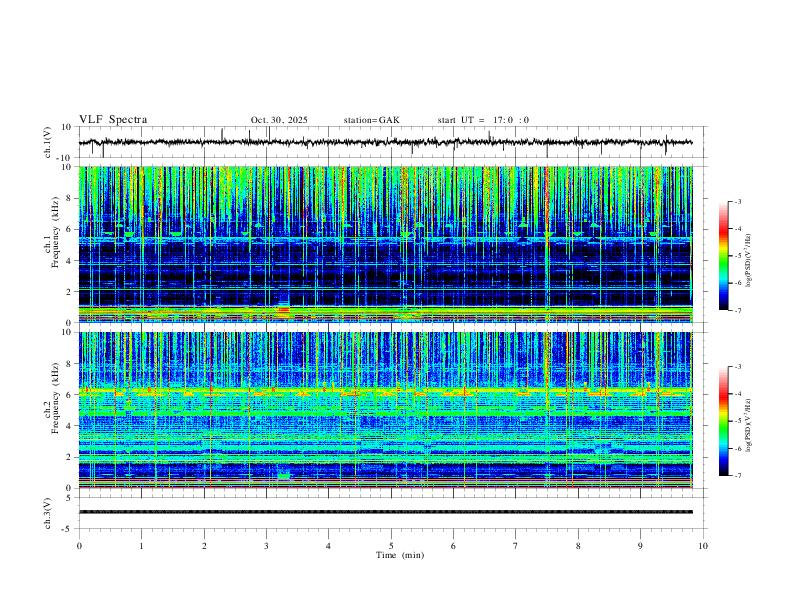The height and width of the screenshot is (612, 792).
Task: Click the ch.1 voltage waveform trace
Action: [385, 142]
